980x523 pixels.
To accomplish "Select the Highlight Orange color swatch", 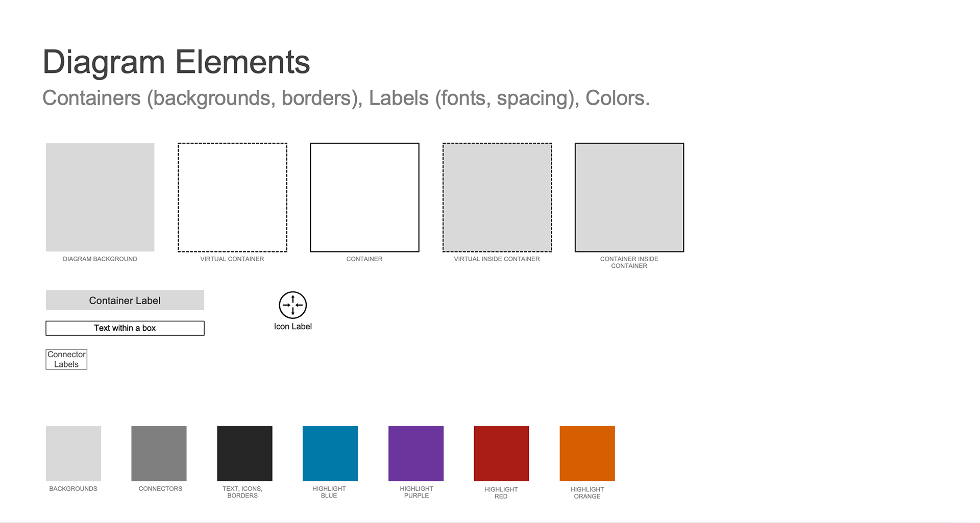I will pyautogui.click(x=587, y=454).
